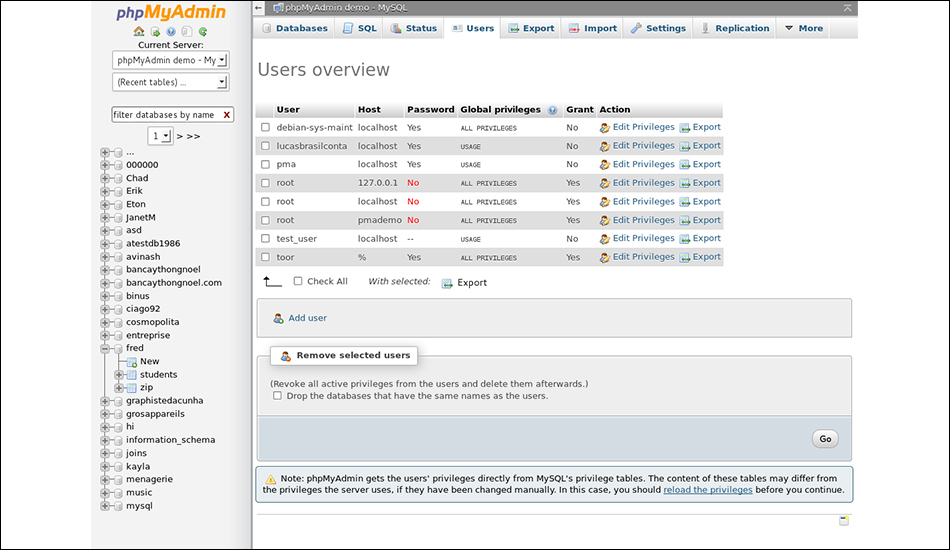Expand the mysql database node
Viewport: 950px width, 550px height.
click(x=105, y=506)
